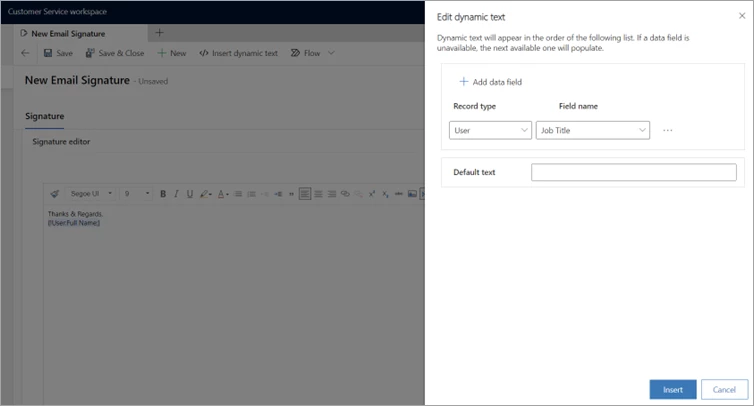Image resolution: width=754 pixels, height=406 pixels.
Task: Insert a hyperlink
Action: [345, 194]
